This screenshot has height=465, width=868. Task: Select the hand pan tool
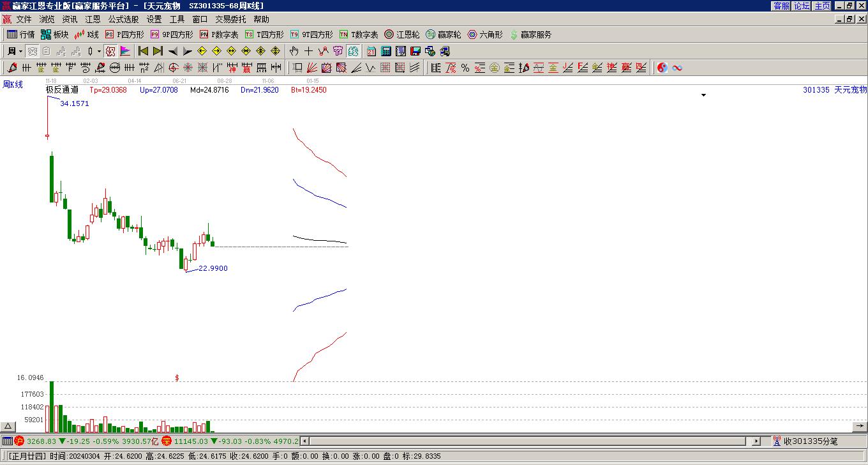point(294,51)
